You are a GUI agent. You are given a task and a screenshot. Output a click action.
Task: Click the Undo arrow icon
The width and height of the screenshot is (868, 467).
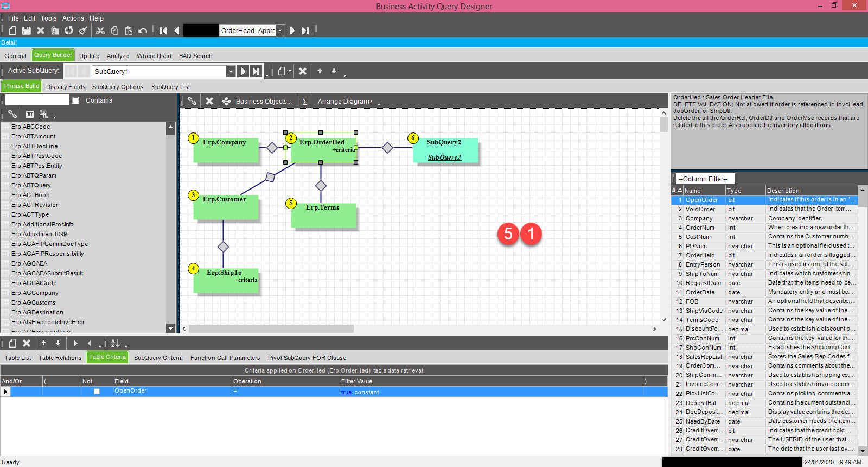(x=143, y=30)
